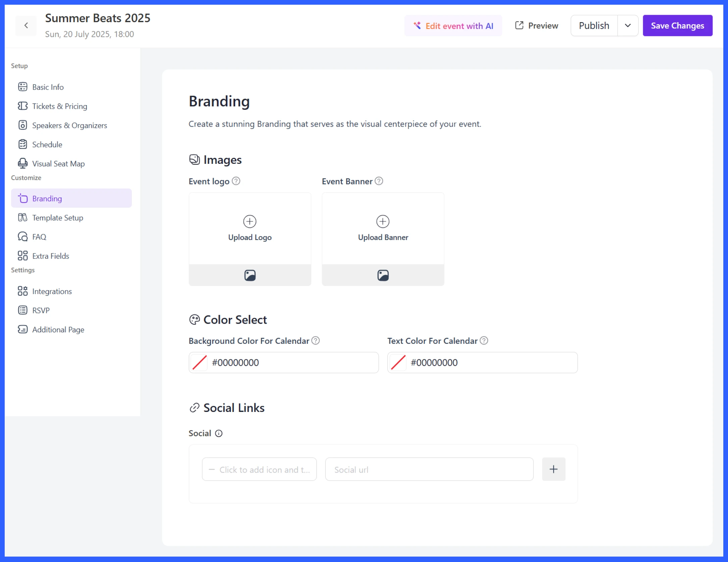728x562 pixels.
Task: Open Integrations settings
Action: coord(71,291)
